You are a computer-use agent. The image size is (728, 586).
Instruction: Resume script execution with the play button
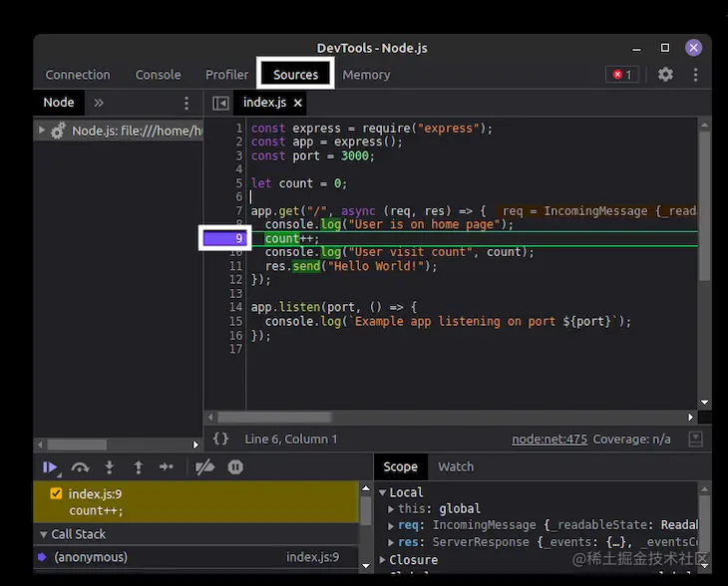pos(50,467)
